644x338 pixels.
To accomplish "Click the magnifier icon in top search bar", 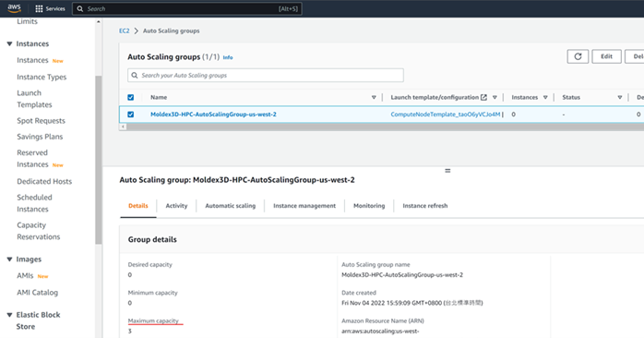I will (x=80, y=8).
